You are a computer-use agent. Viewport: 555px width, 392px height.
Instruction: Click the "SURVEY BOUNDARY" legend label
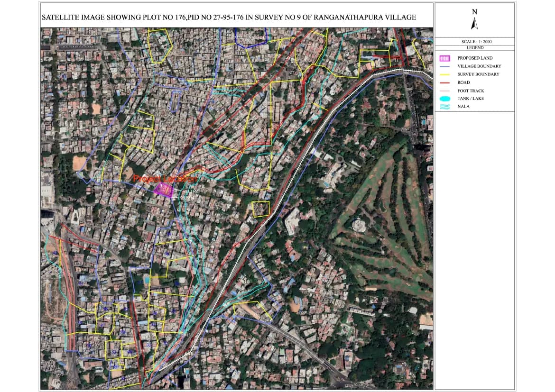pos(478,74)
